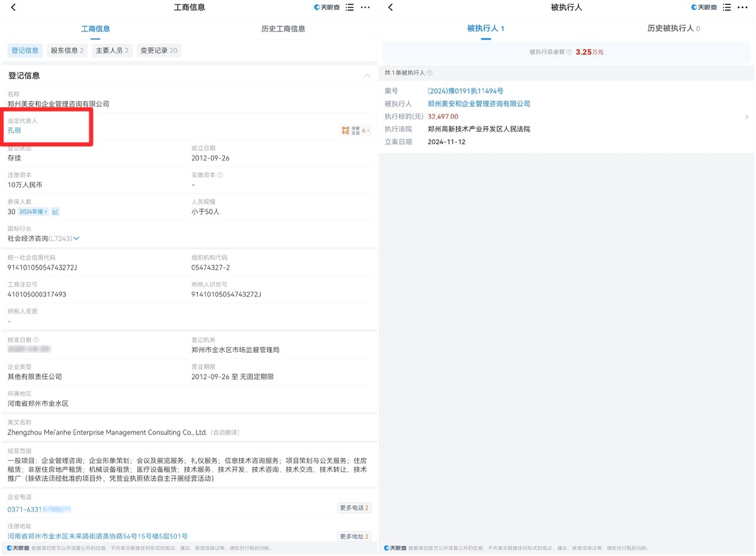Image resolution: width=756 pixels, height=556 pixels.
Task: Expand 社会经济咨询 industry dropdown arrow
Action: 76,239
